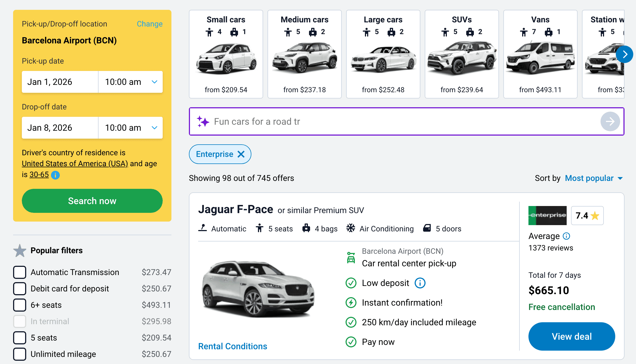
Task: Check the Debit card for deposit filter
Action: point(20,289)
